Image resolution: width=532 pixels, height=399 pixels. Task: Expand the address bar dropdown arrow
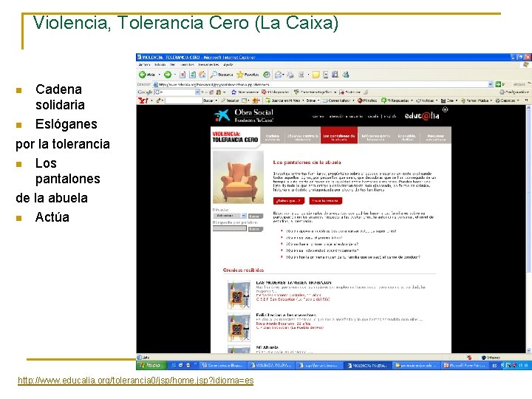(x=491, y=84)
